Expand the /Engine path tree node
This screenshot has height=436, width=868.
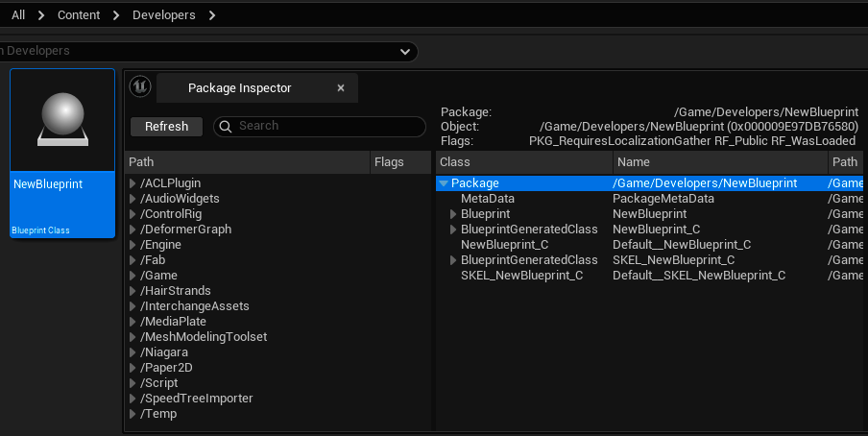pos(133,245)
